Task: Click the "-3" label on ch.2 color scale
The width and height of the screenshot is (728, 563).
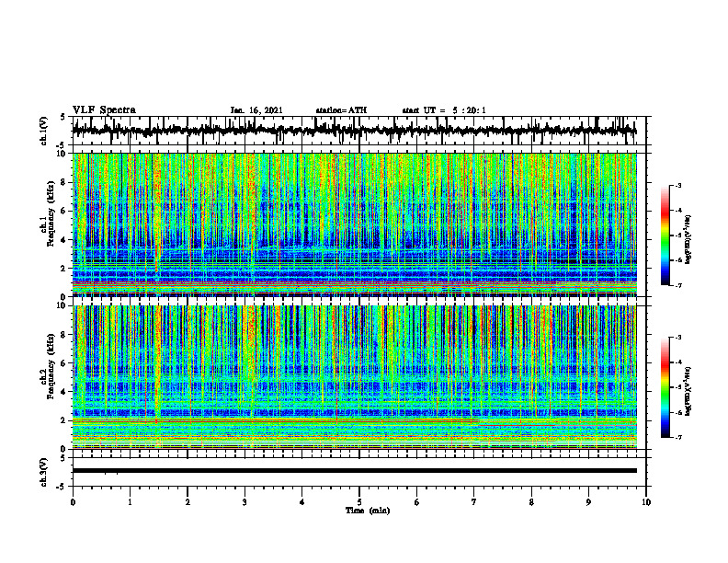Action: click(x=678, y=338)
